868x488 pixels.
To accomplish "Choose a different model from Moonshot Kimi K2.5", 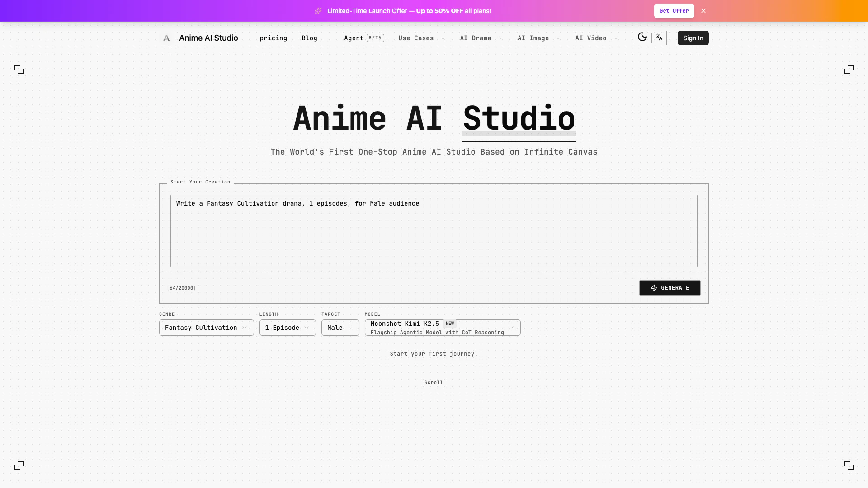I will tap(442, 328).
